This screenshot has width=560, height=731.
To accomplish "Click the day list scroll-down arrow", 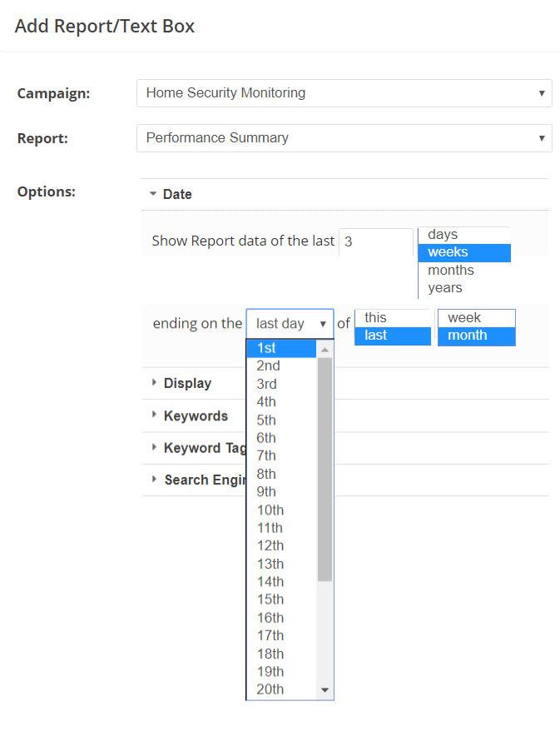I will pos(325,690).
